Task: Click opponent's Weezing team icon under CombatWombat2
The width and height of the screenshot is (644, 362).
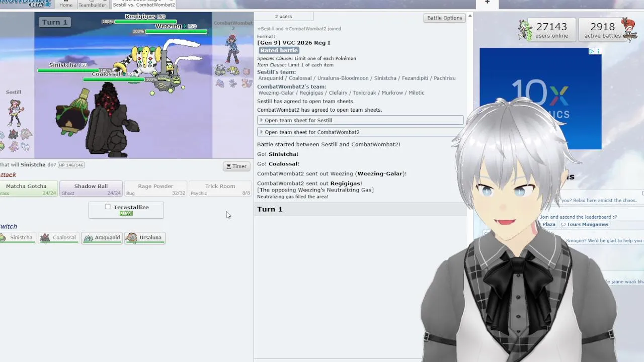Action: coord(220,71)
